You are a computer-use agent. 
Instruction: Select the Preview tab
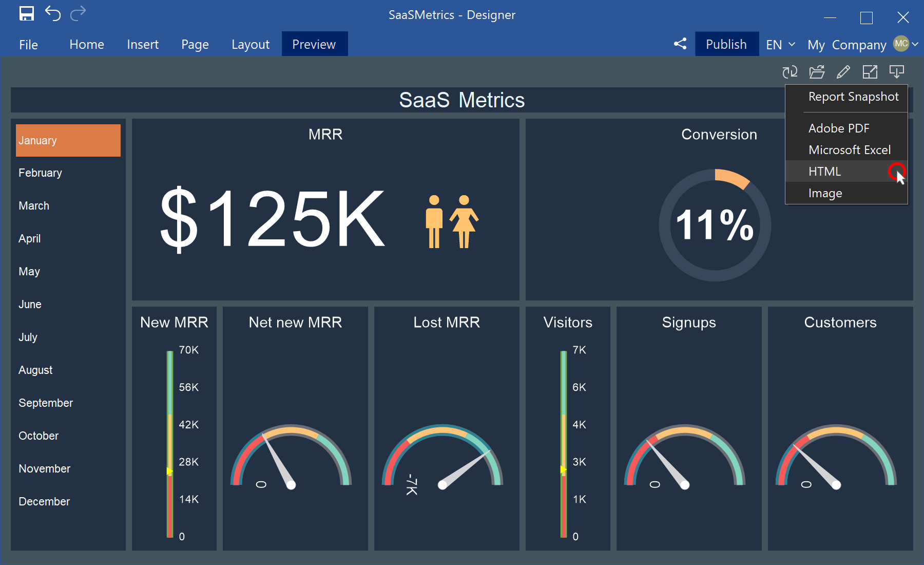[314, 44]
